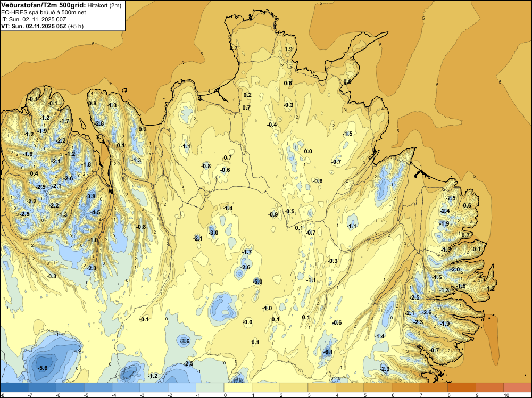
Task: Click the temperature value -1.6 on the map
Action: click(x=28, y=154)
